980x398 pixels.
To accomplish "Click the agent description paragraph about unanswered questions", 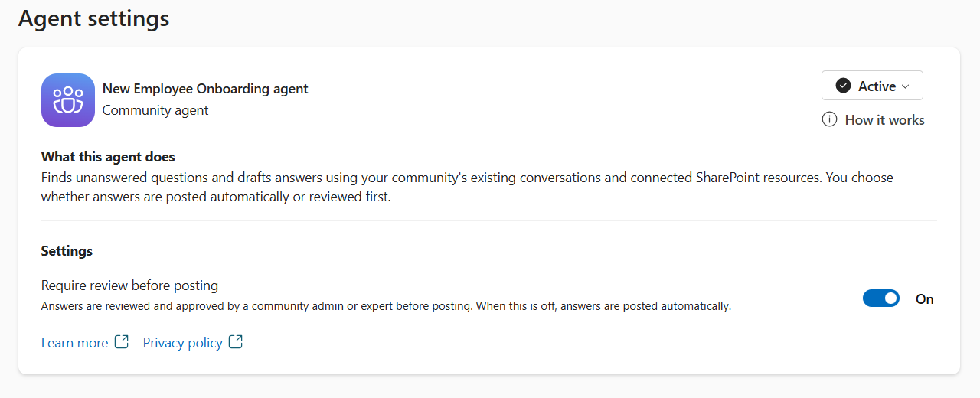I will (467, 187).
